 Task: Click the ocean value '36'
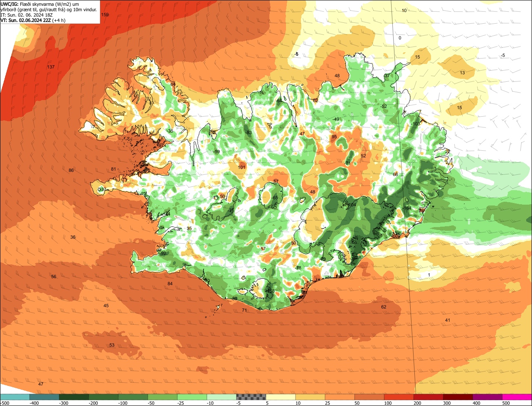click(73, 237)
